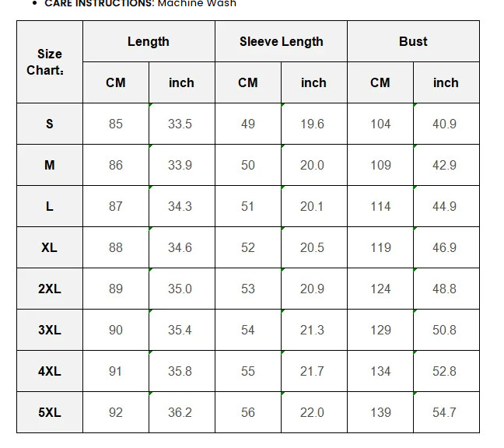Click the L size row label
Viewport: 504px width, 448px height.
click(x=50, y=206)
